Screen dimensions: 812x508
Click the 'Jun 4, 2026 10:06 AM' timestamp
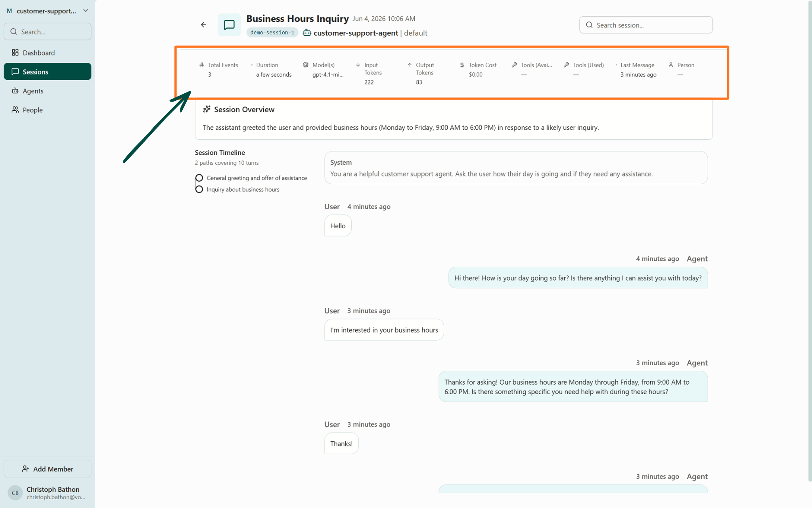[384, 19]
